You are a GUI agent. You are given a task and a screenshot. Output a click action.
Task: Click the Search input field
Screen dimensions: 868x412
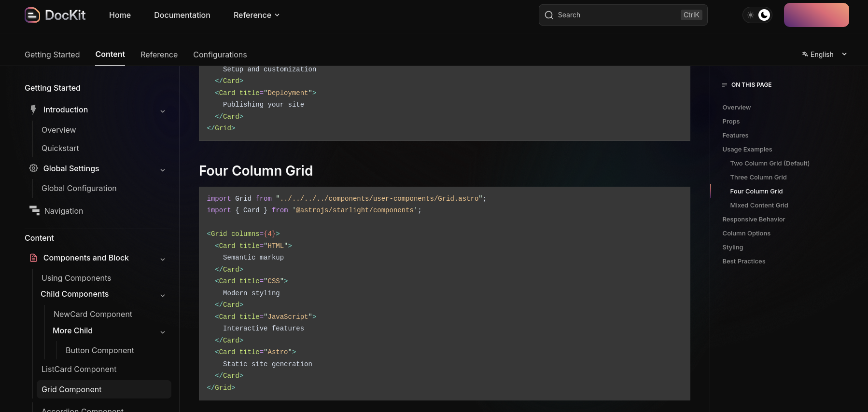(623, 15)
